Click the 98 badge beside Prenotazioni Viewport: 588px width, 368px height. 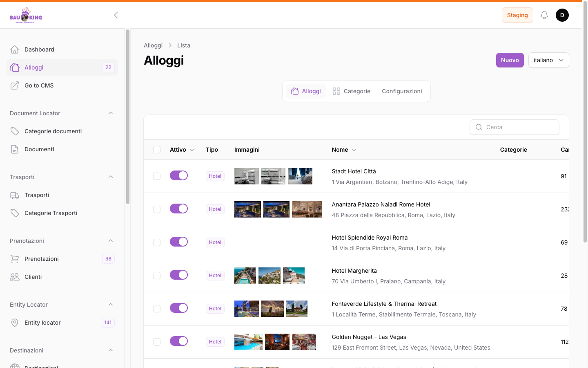click(x=108, y=259)
